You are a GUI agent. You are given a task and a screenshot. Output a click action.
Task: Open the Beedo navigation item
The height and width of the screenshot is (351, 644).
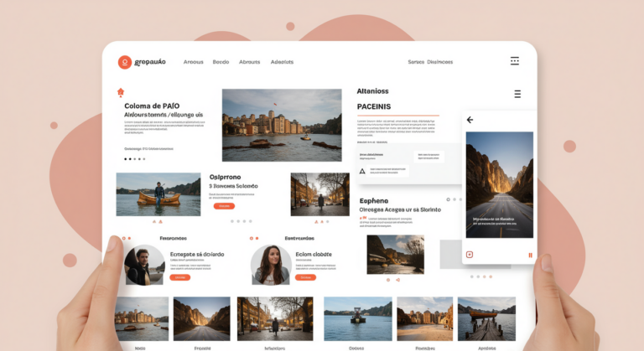pos(221,62)
